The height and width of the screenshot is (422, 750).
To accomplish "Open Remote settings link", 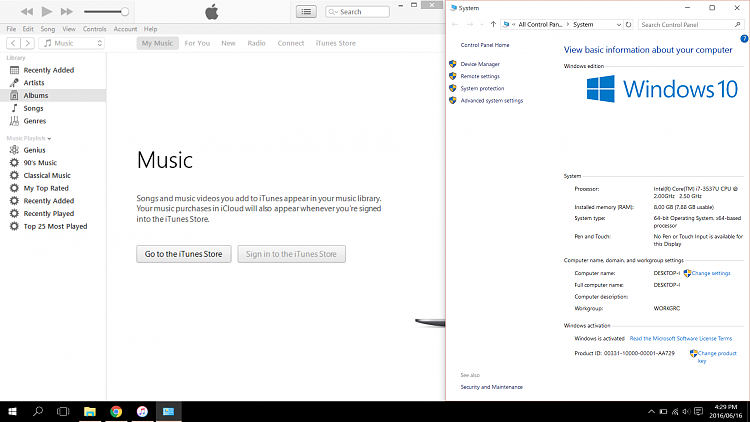I will tap(480, 76).
